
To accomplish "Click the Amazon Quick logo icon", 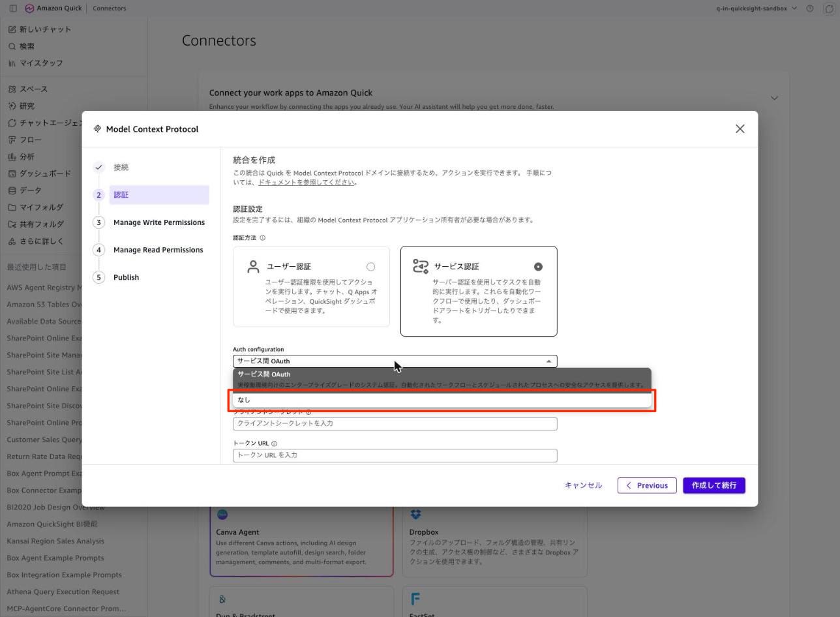I will pos(29,8).
